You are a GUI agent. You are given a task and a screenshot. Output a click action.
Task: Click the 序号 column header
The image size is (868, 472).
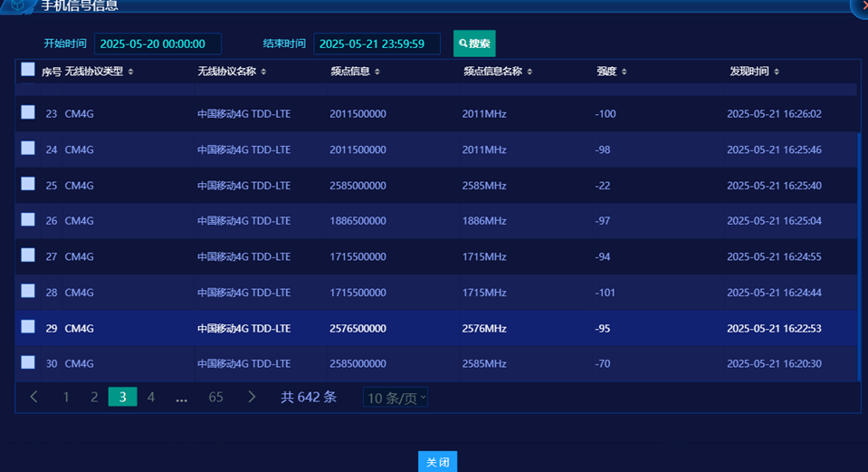click(x=51, y=72)
